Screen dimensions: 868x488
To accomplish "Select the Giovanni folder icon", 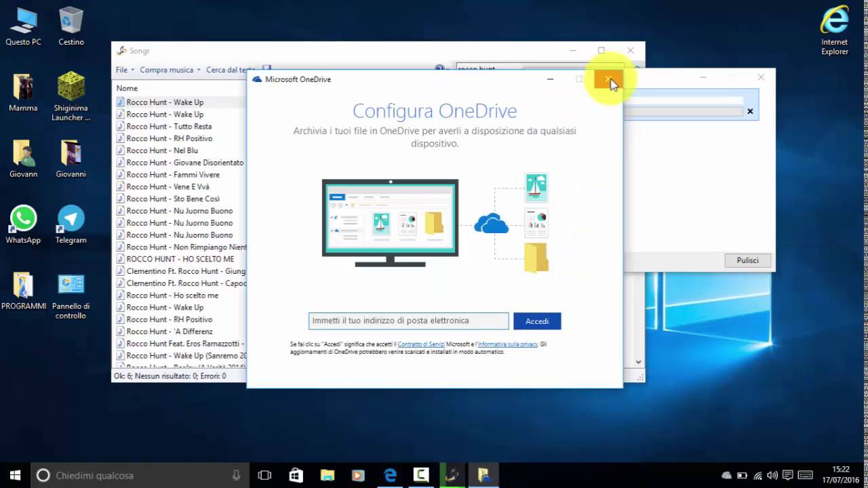I will (71, 159).
